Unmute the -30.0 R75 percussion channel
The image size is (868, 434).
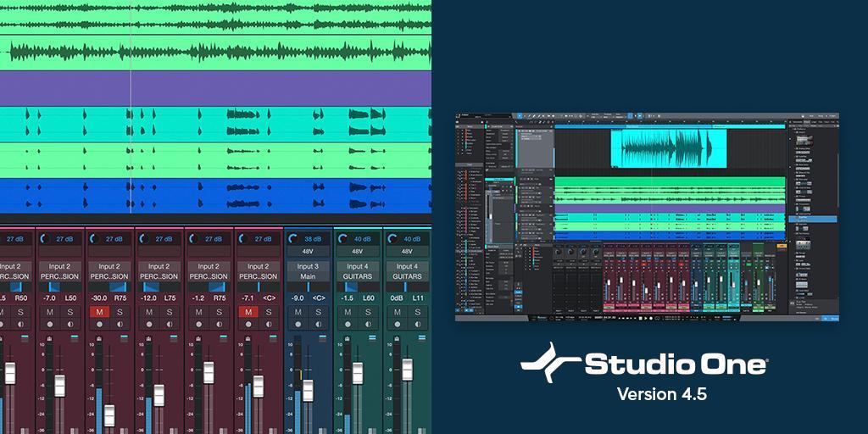(100, 312)
